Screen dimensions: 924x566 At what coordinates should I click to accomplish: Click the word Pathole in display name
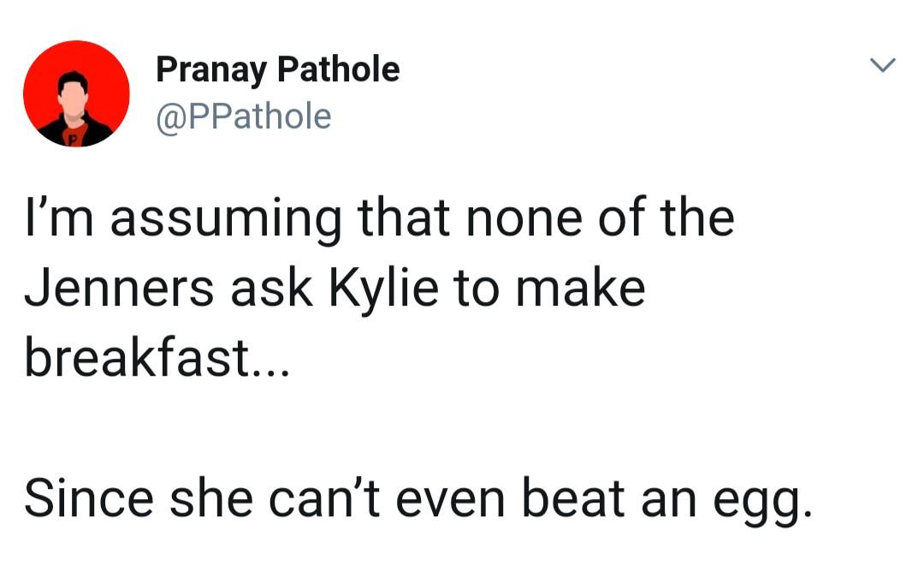[339, 69]
